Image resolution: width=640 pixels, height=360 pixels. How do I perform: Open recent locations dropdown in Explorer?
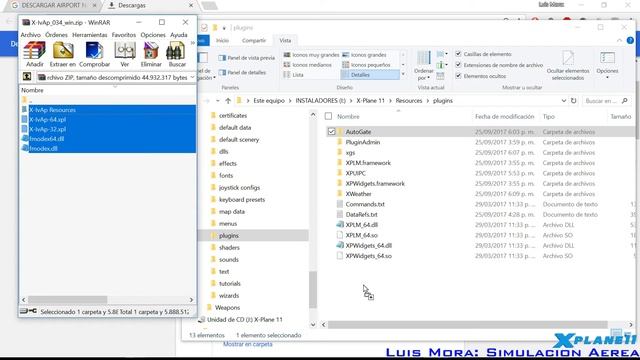[218, 101]
